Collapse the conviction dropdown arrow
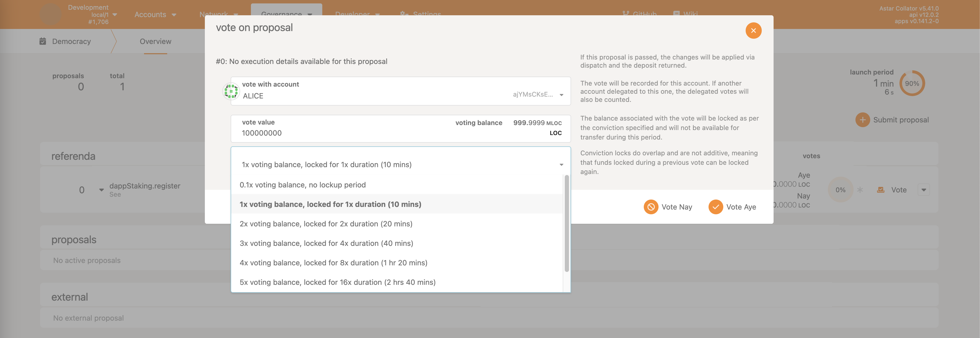This screenshot has height=338, width=980. (x=561, y=165)
